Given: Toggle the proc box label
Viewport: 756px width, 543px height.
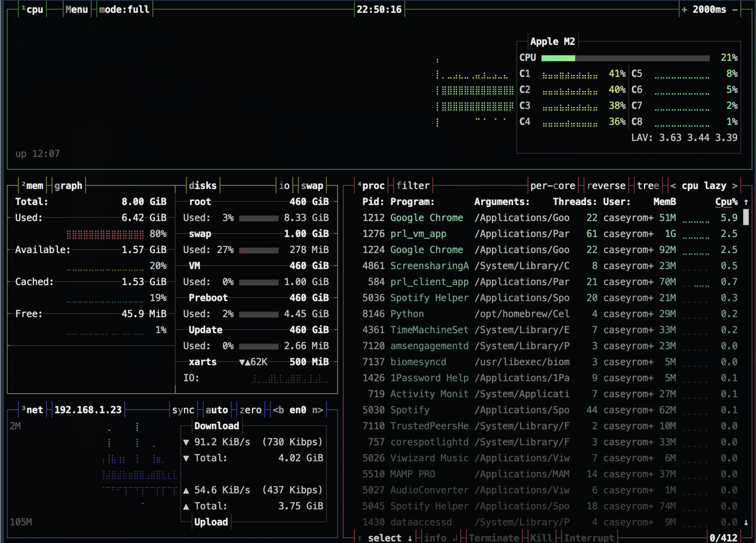Looking at the screenshot, I should [371, 186].
